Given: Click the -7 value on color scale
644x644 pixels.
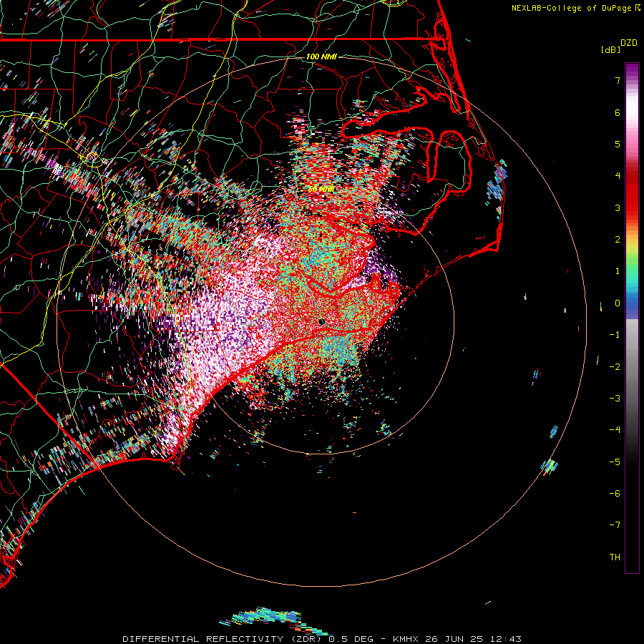Looking at the screenshot, I should coord(615,525).
